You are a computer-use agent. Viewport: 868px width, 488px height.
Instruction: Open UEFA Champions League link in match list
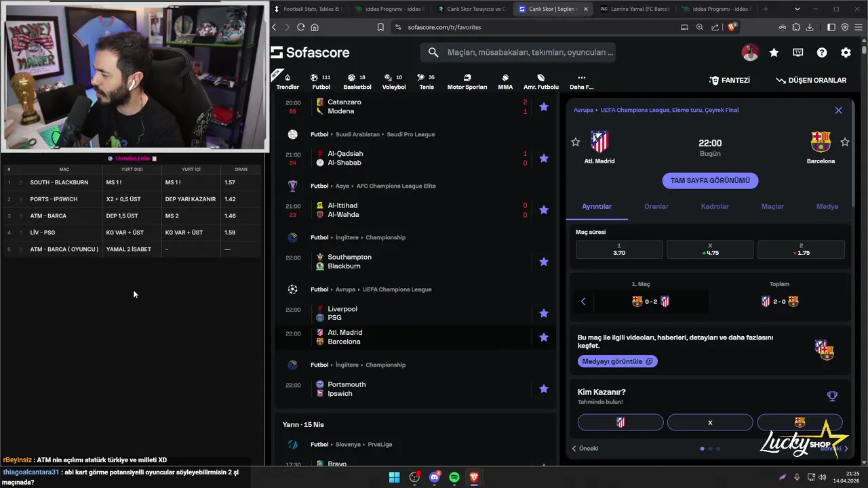pos(397,289)
